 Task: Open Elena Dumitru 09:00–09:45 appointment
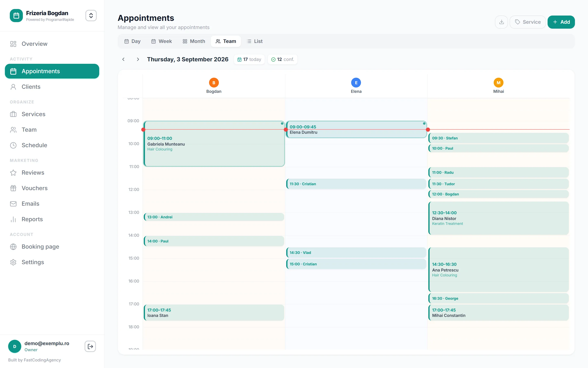coord(356,129)
